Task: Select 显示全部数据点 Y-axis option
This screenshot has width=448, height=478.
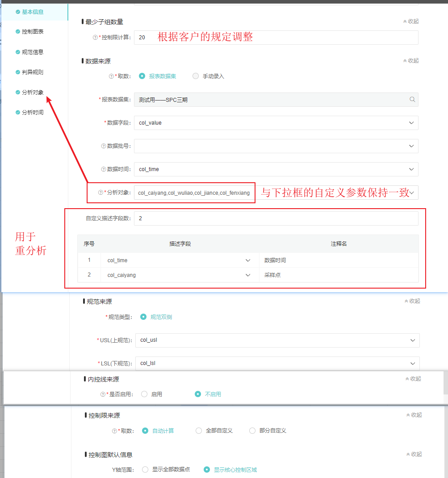Action: (x=145, y=470)
